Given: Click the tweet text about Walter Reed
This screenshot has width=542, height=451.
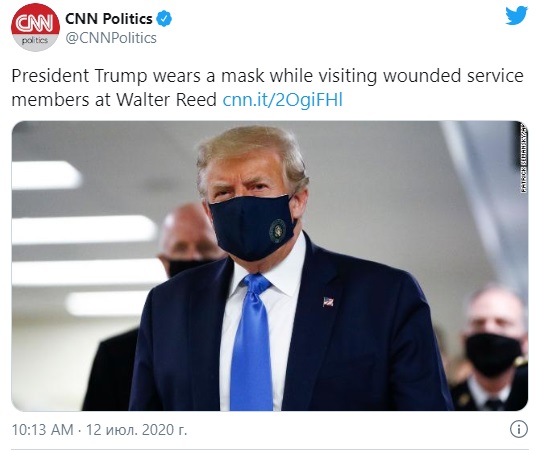Looking at the screenshot, I should click(267, 88).
